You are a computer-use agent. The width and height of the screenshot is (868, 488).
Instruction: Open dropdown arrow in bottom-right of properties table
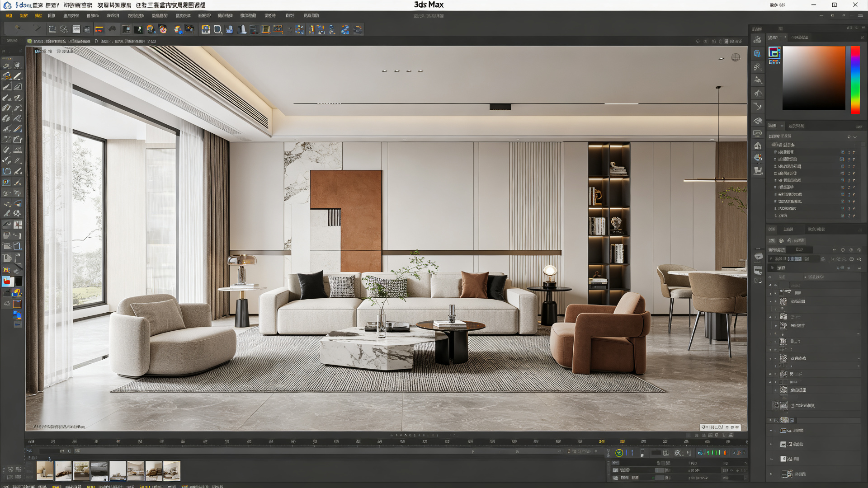click(745, 478)
